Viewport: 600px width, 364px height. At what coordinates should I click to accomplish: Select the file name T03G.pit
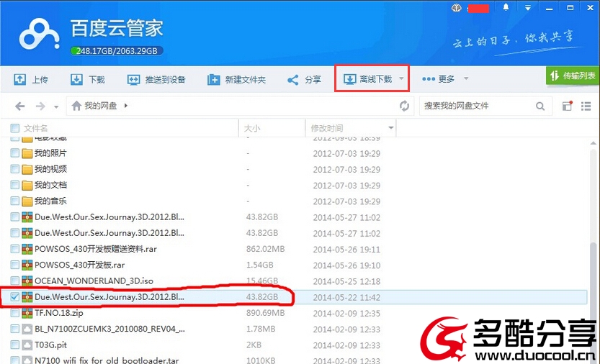[50, 345]
